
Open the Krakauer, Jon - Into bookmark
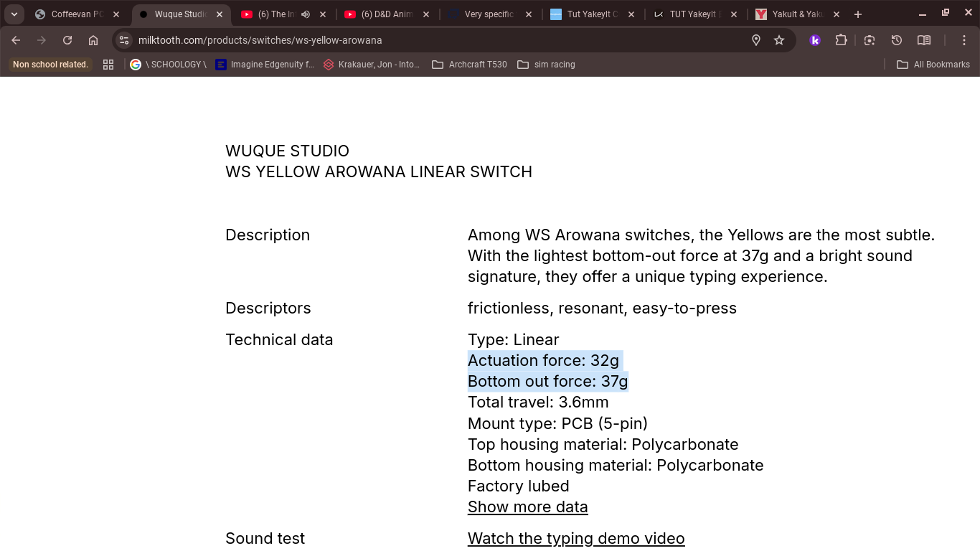click(372, 65)
